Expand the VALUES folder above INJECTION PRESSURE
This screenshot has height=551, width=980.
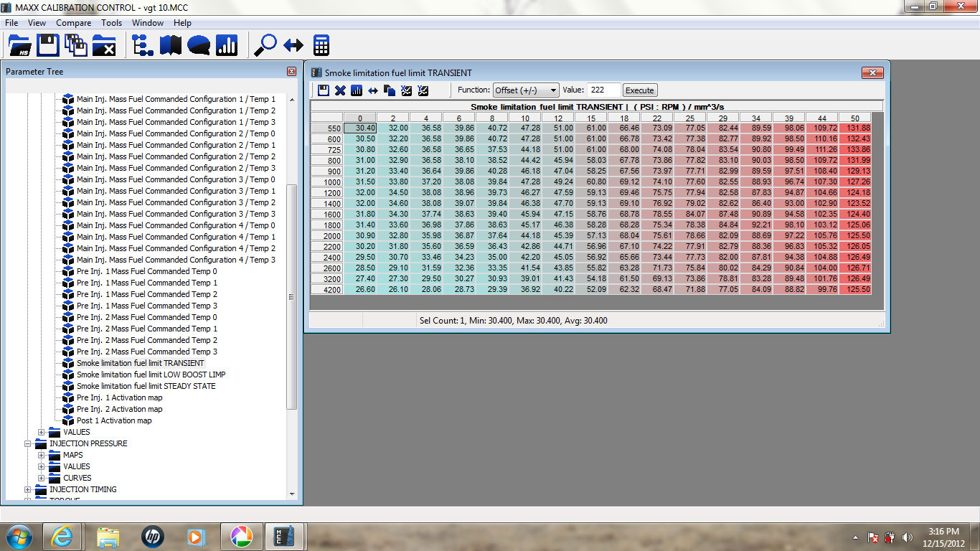point(42,432)
